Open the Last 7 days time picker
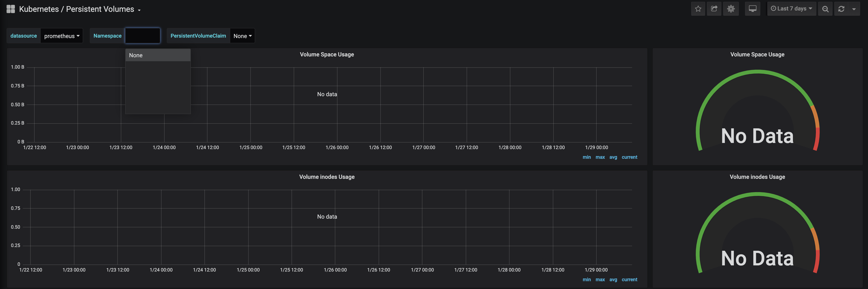Image resolution: width=868 pixels, height=289 pixels. pyautogui.click(x=791, y=9)
